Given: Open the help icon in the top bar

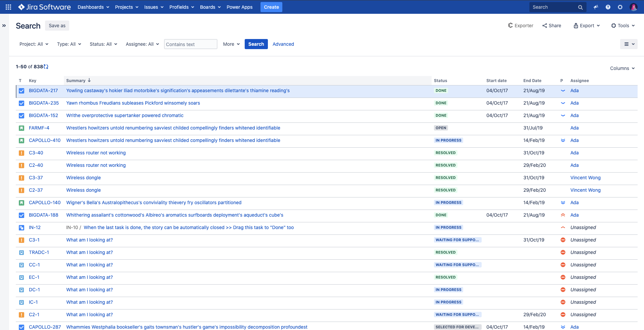Looking at the screenshot, I should 608,7.
